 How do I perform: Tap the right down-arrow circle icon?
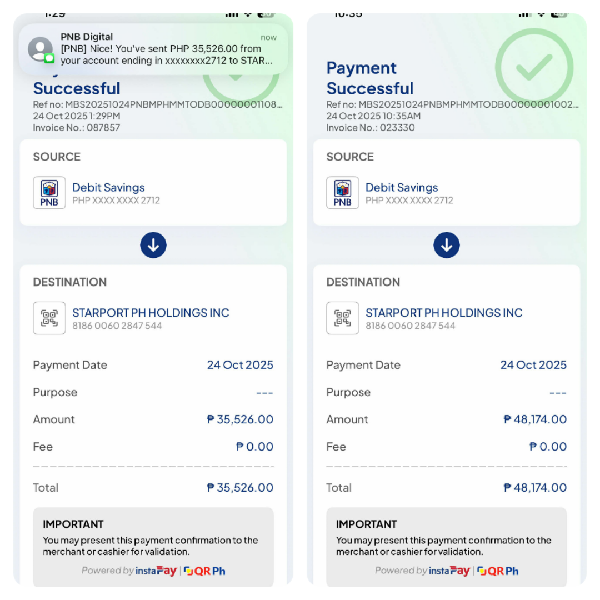click(x=446, y=245)
